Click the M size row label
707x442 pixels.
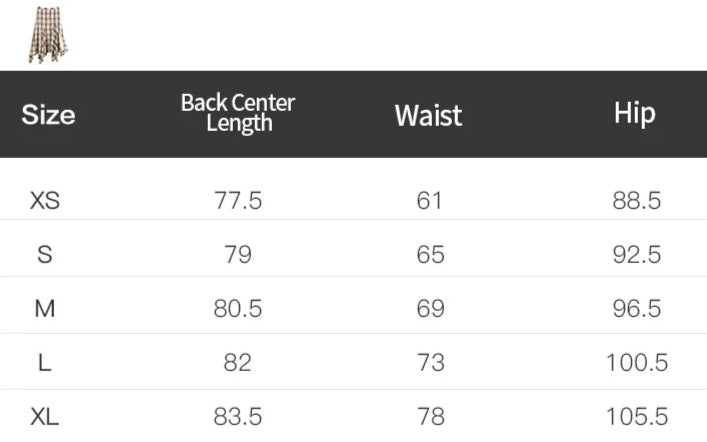[45, 309]
